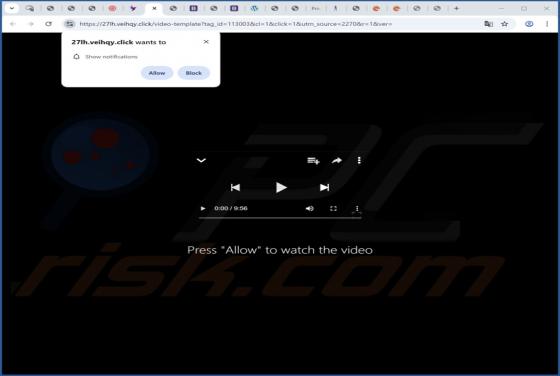Screen dimensions: 560x376
Task: Share the video with the arrow icon
Action: click(x=336, y=161)
